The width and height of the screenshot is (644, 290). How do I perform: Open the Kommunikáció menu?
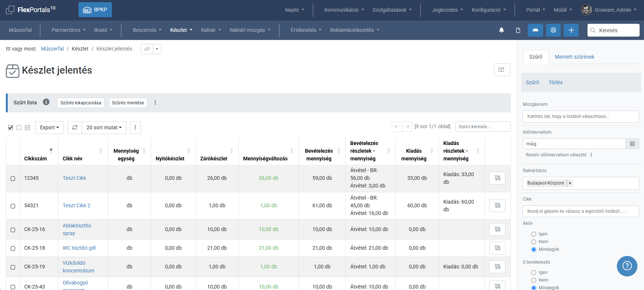344,10
